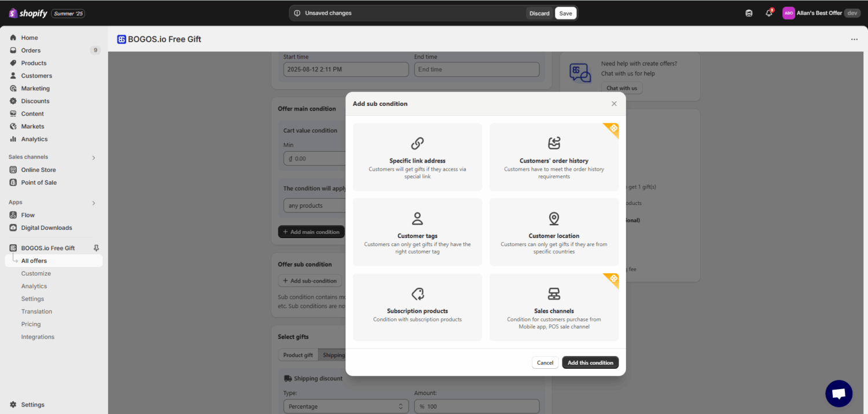Select the Subscription products condition
This screenshot has height=414, width=868.
click(417, 307)
